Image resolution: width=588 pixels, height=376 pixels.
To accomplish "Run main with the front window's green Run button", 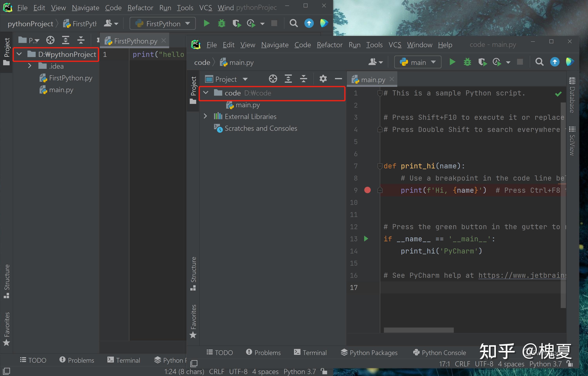I will click(x=452, y=62).
